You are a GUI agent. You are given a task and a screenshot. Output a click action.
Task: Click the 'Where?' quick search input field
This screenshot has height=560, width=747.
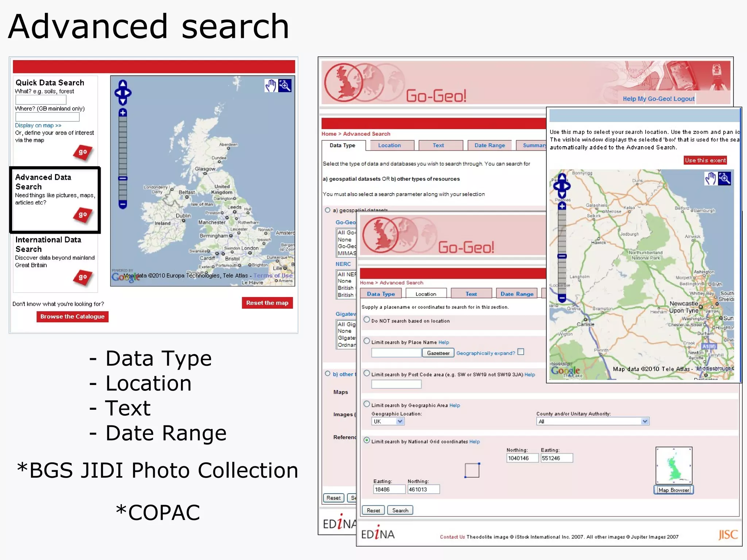pos(47,117)
